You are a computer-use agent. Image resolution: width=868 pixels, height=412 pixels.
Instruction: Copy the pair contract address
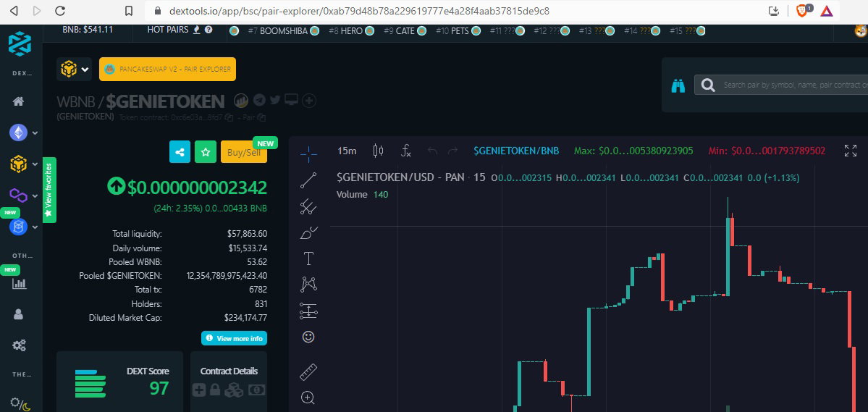[262, 117]
